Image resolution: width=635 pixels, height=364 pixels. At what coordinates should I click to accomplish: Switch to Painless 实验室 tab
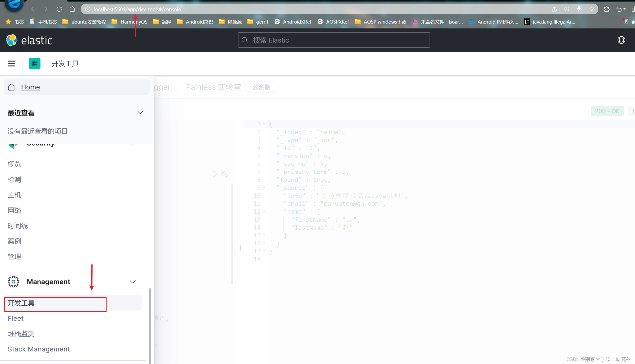tap(213, 87)
